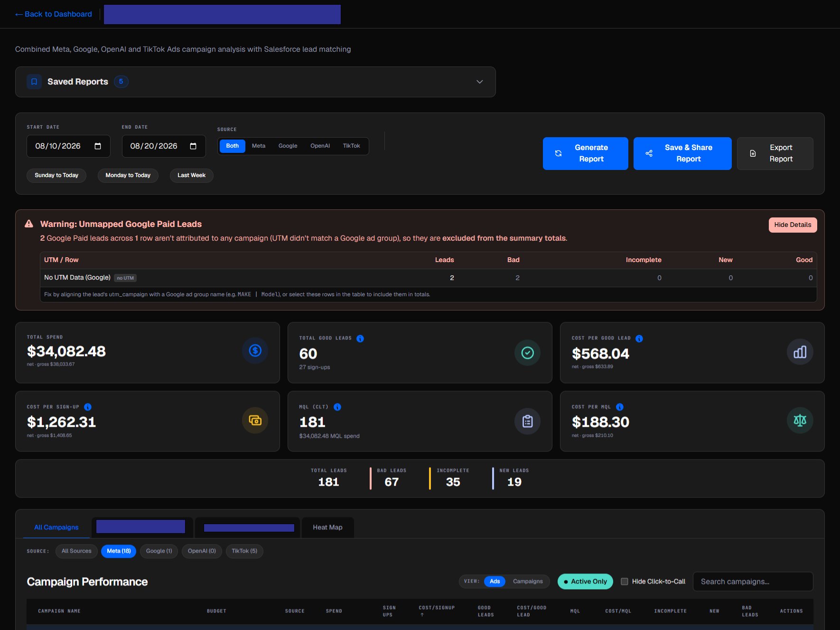The image size is (840, 630).
Task: Click the Saved Reports bookmark icon
Action: tap(34, 82)
